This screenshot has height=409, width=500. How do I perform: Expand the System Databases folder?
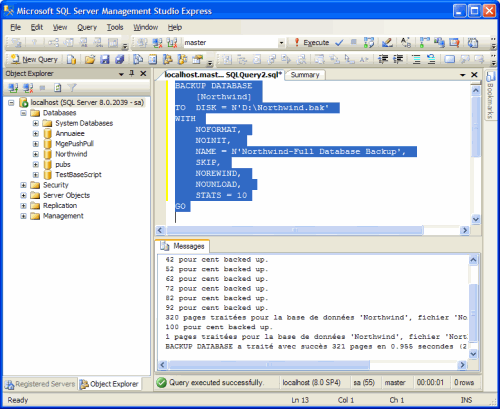[x=36, y=123]
